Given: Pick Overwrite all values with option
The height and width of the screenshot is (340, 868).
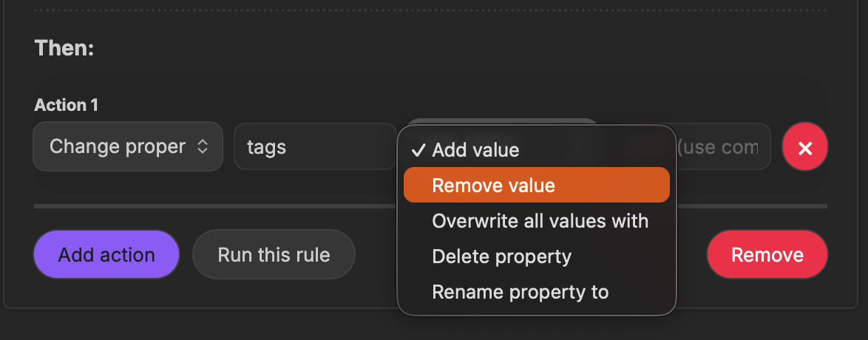Looking at the screenshot, I should pos(540,220).
